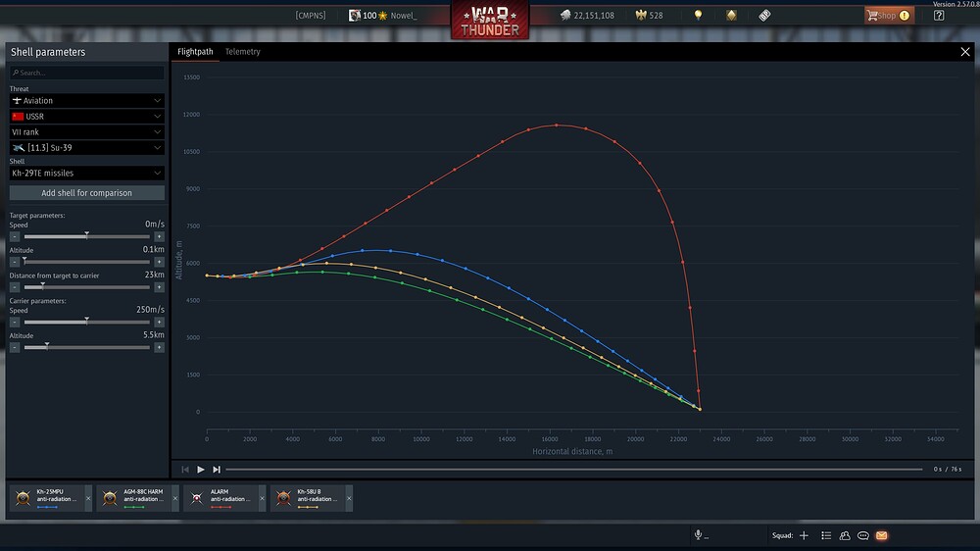Open the War Thunder logo main menu

(490, 20)
